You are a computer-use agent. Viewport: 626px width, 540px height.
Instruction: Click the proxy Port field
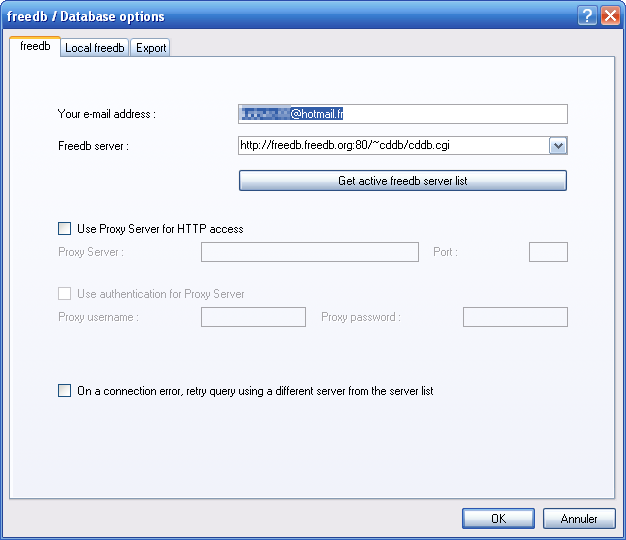[x=548, y=252]
